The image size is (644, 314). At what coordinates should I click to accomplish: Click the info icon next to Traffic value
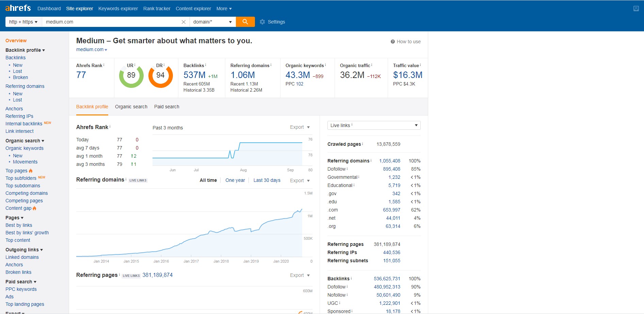[420, 65]
